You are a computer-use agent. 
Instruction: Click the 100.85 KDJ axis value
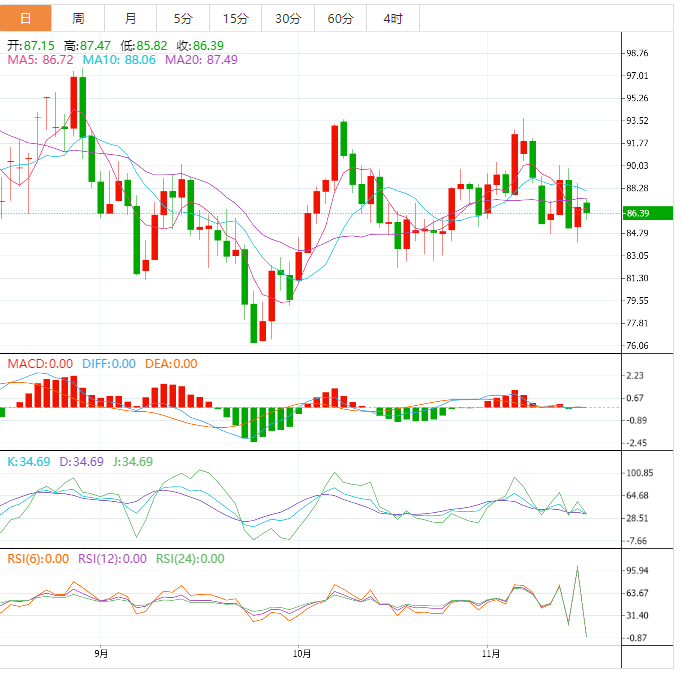[639, 473]
